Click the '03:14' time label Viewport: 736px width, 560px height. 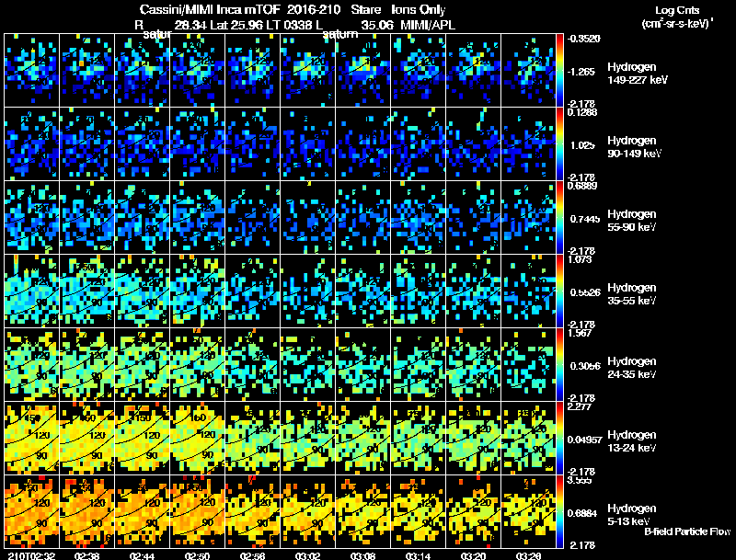pyautogui.click(x=419, y=555)
